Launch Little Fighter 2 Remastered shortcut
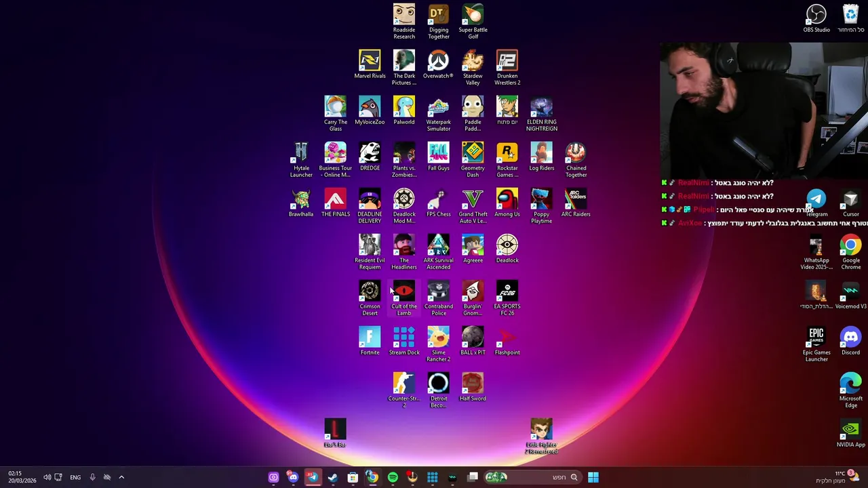The image size is (868, 488). pos(542,436)
